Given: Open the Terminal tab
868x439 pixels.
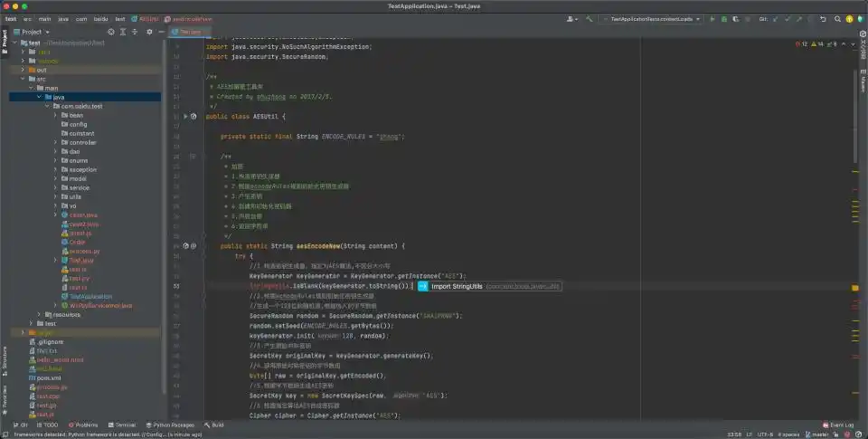Looking at the screenshot, I should coord(121,425).
